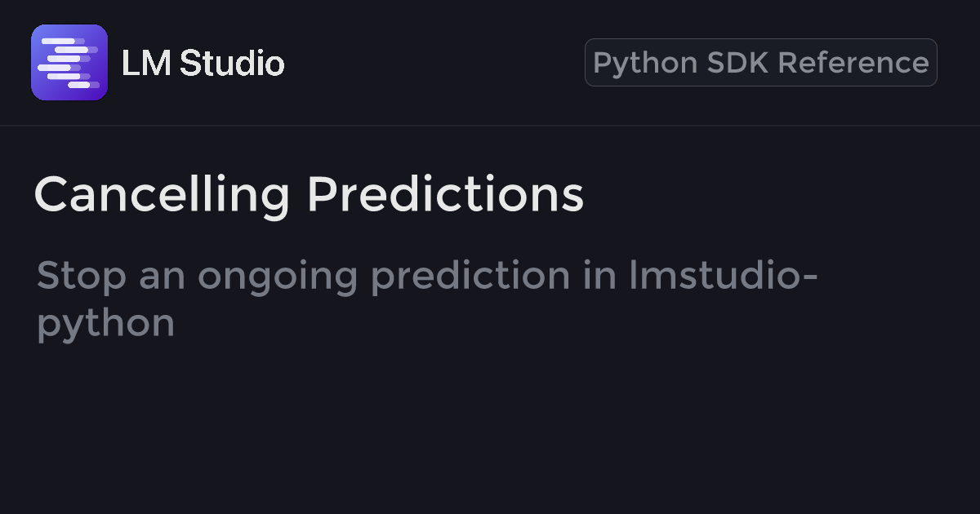Screen dimensions: 980x514
Task: Click the word an in the subtitle
Action: pyautogui.click(x=162, y=277)
